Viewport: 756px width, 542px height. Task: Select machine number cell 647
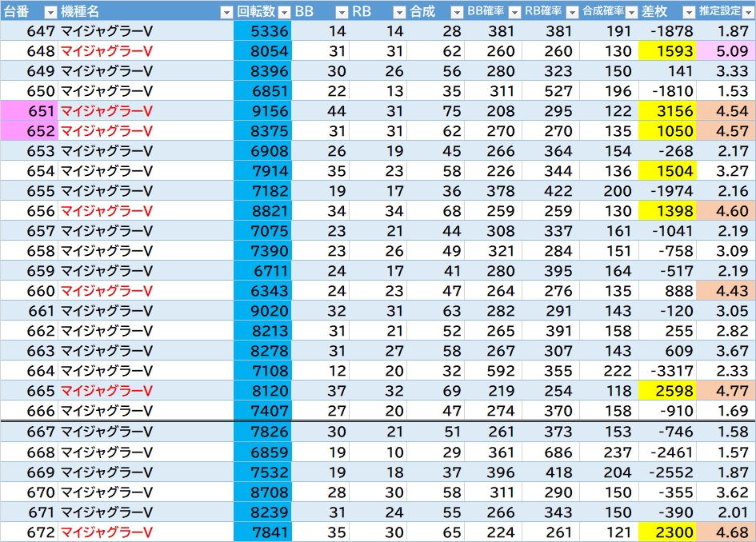(30, 31)
